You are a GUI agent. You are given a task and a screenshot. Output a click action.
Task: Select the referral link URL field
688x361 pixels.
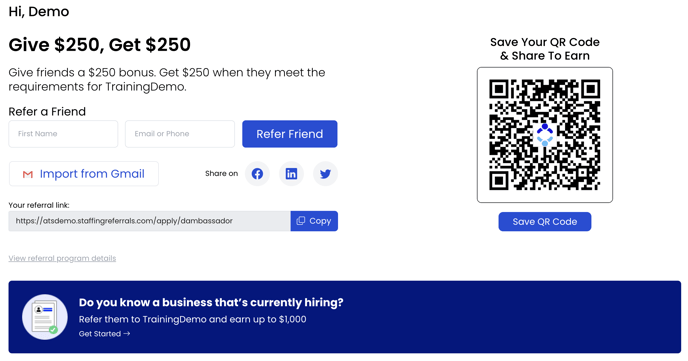pos(150,221)
